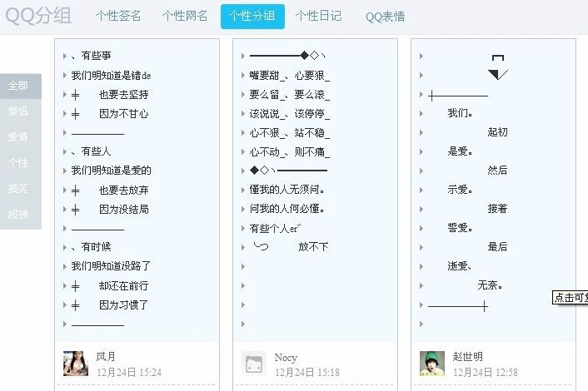Select the highlighted 个性分组 tab
The image size is (588, 391).
252,16
